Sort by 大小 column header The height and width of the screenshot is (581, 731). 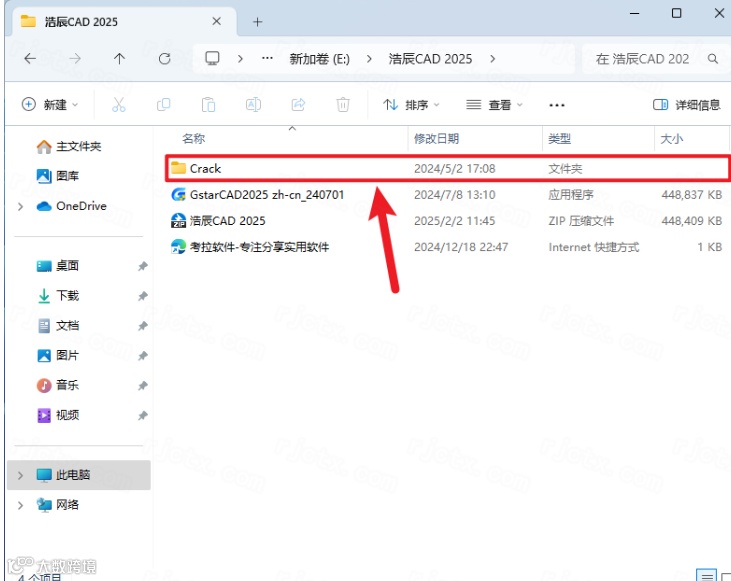tap(672, 138)
